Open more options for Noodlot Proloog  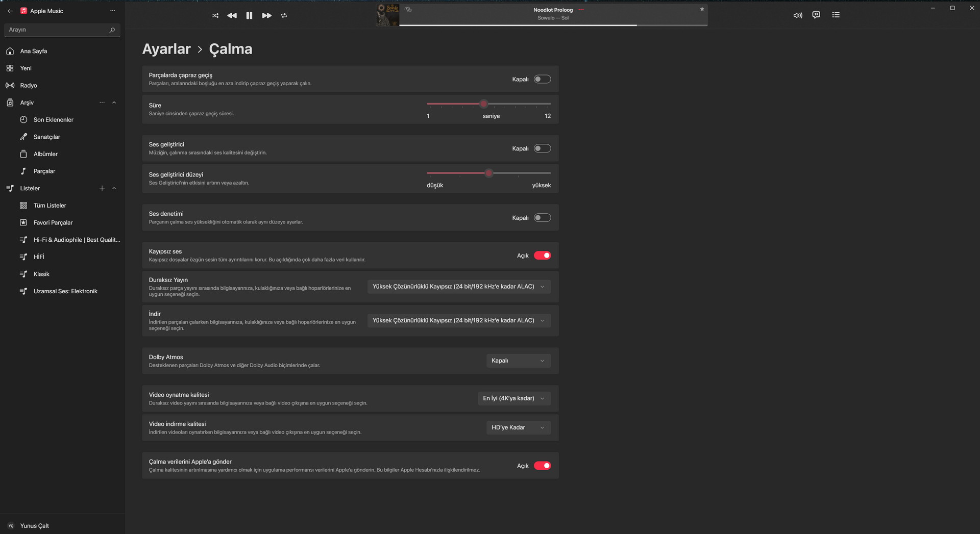tap(581, 10)
